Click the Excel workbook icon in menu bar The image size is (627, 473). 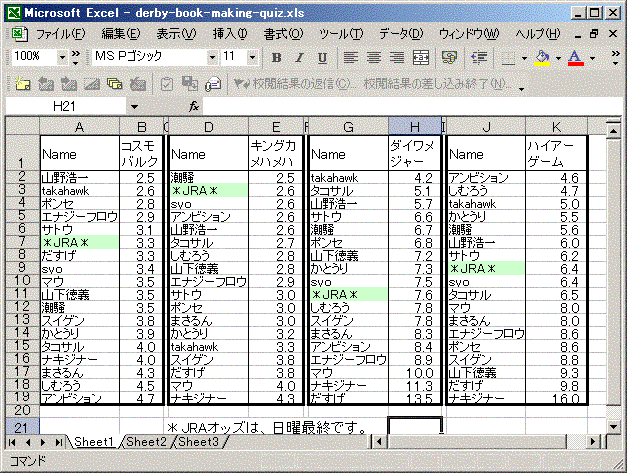(x=19, y=34)
